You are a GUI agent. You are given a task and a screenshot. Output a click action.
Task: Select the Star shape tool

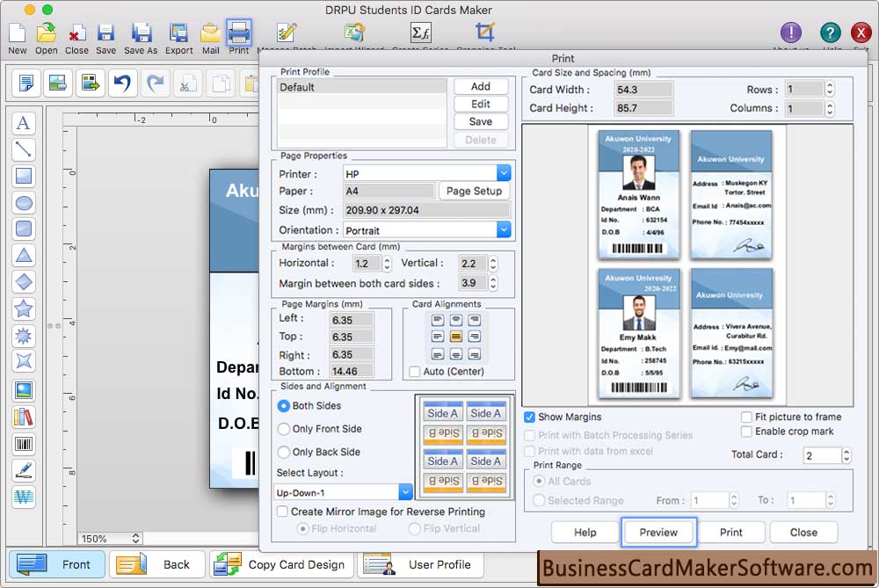tap(24, 309)
